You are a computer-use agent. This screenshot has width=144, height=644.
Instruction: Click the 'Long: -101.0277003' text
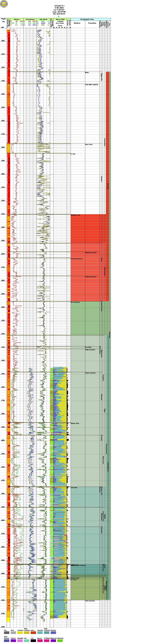point(59,12)
